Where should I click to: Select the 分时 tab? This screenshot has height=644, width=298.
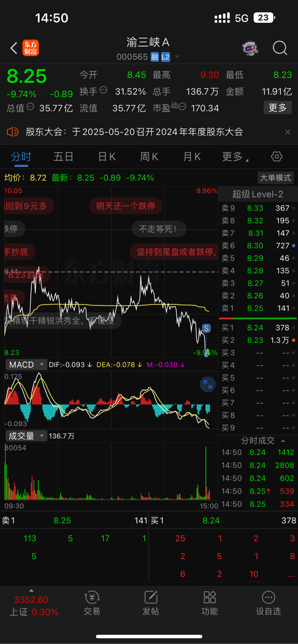click(x=21, y=157)
